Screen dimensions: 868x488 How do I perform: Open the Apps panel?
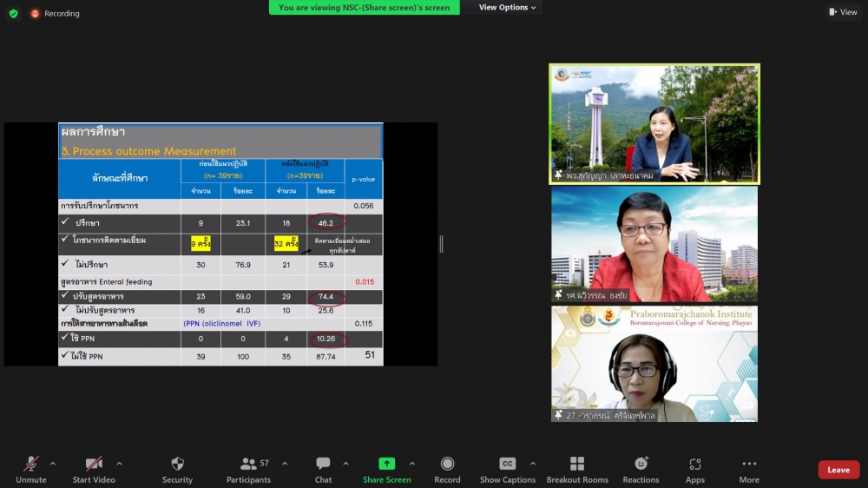coord(694,465)
